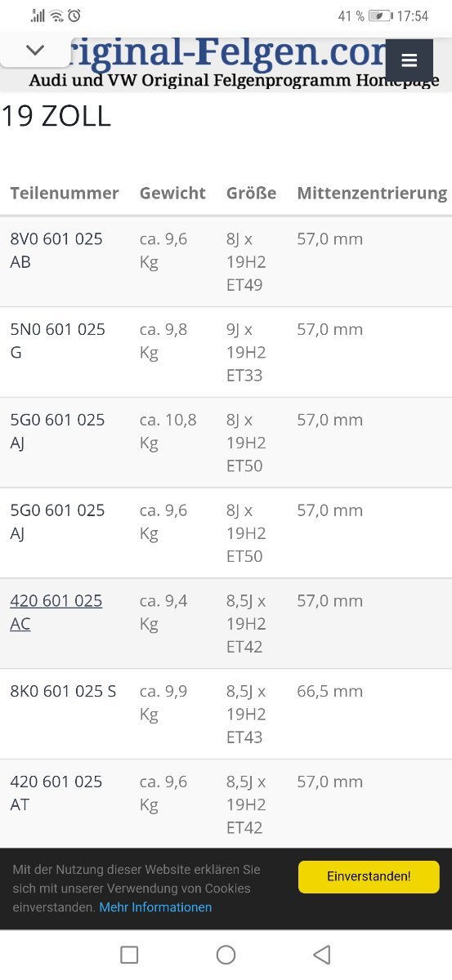Open part number 420 601 025 AC link

click(x=56, y=612)
